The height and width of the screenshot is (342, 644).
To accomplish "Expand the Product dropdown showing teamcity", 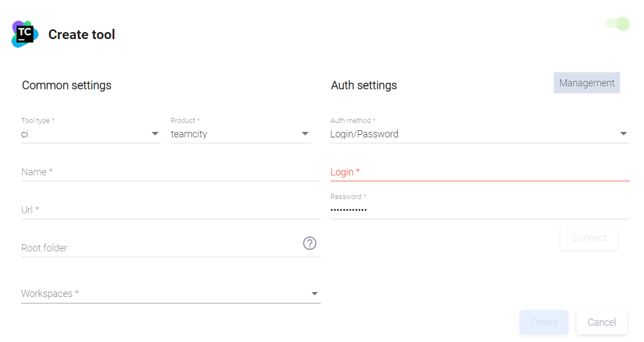I will pos(240,134).
